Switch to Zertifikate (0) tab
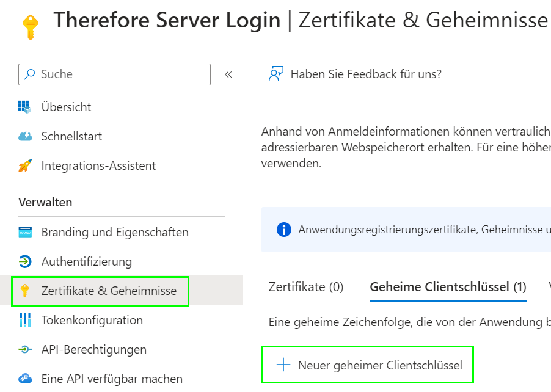The width and height of the screenshot is (551, 392). [x=305, y=287]
